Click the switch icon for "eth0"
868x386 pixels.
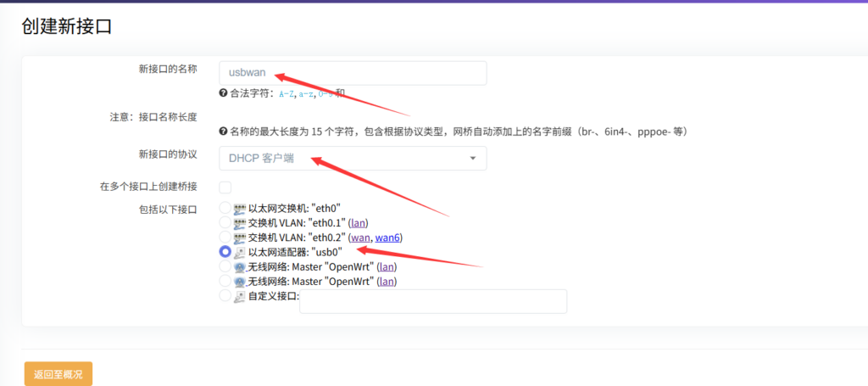239,209
